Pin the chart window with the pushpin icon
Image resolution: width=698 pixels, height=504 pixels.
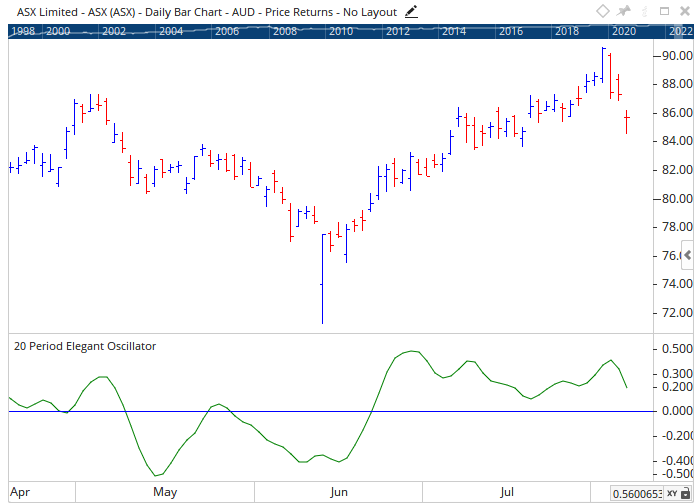[x=625, y=11]
